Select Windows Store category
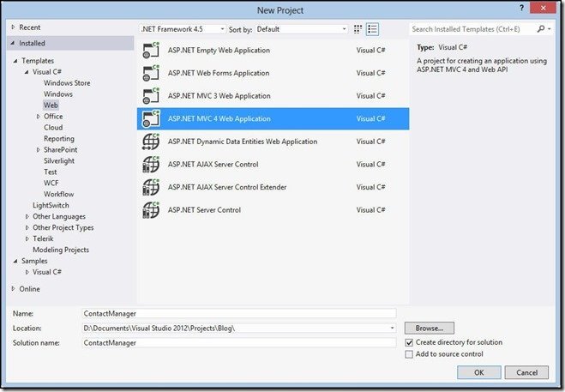The image size is (565, 392). coord(67,83)
